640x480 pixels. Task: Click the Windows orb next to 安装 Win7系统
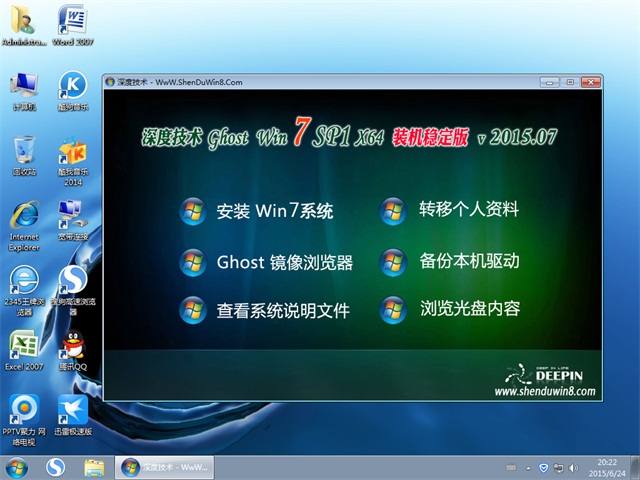193,211
